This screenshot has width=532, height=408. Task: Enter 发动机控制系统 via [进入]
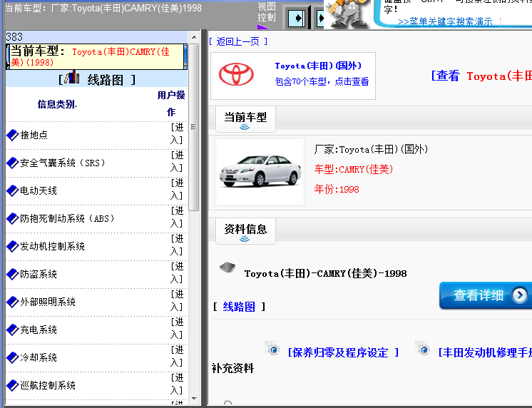[x=177, y=245]
